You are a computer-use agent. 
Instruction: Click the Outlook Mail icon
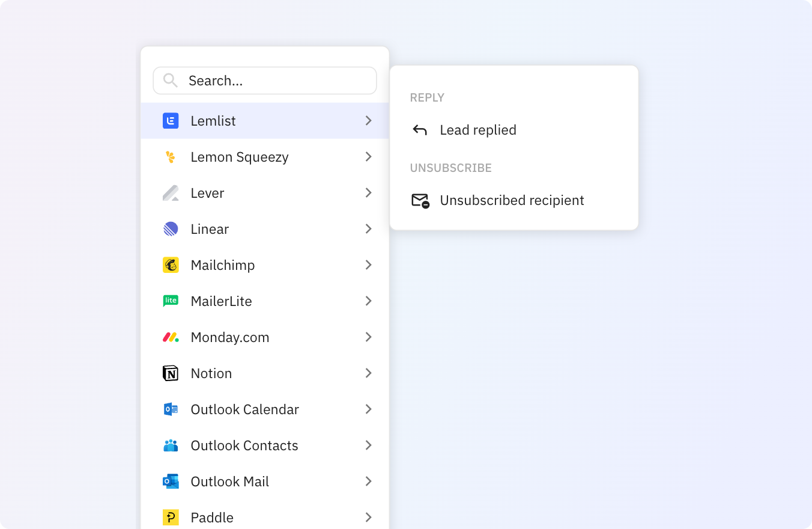coord(171,482)
